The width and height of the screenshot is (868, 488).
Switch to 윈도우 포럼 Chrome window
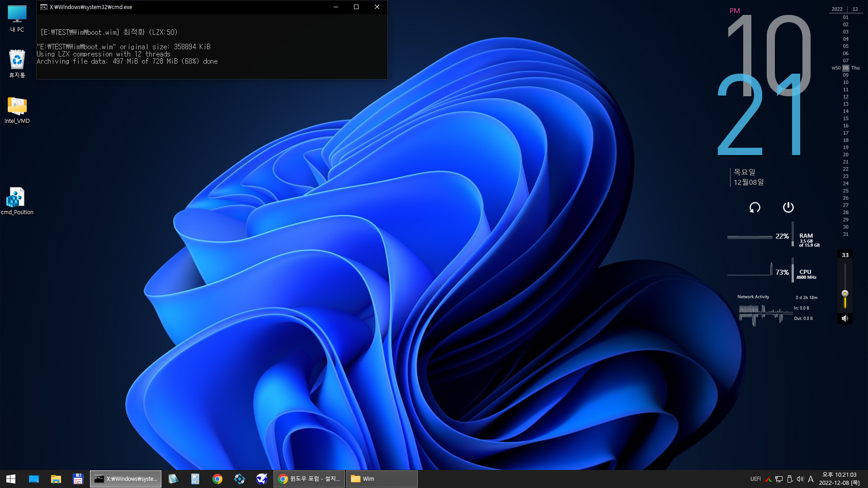pyautogui.click(x=309, y=479)
